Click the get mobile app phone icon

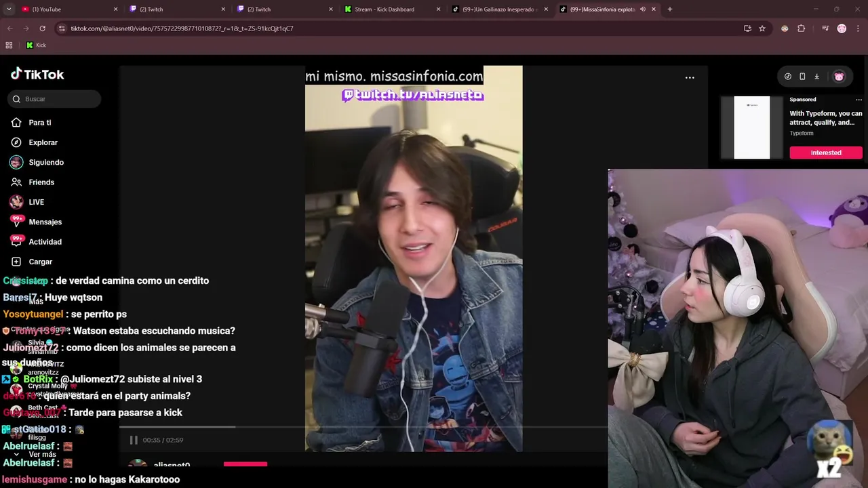click(x=802, y=77)
